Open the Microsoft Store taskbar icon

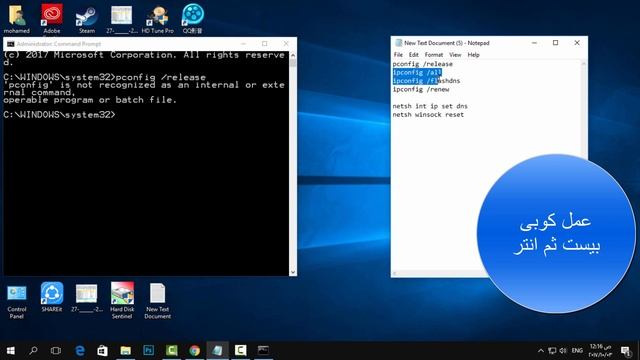[102, 350]
